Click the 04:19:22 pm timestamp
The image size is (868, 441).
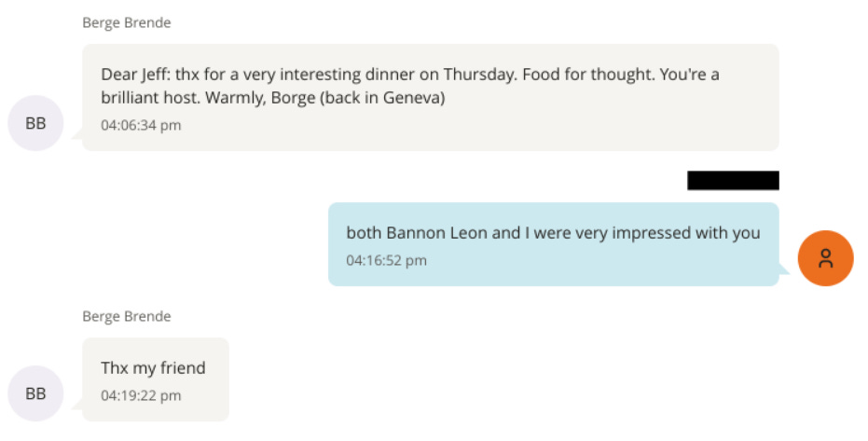[x=141, y=395]
